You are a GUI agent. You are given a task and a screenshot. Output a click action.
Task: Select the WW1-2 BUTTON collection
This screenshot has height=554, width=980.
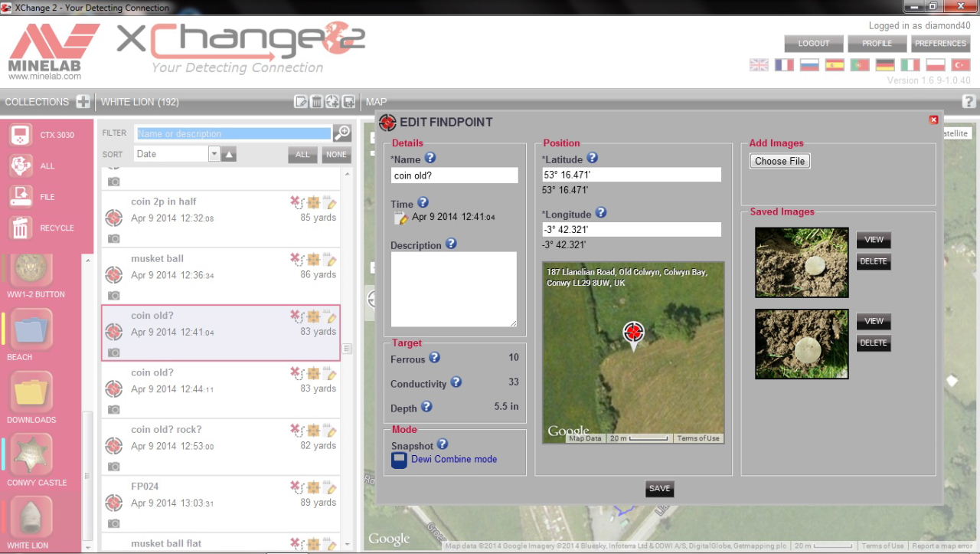[32, 269]
